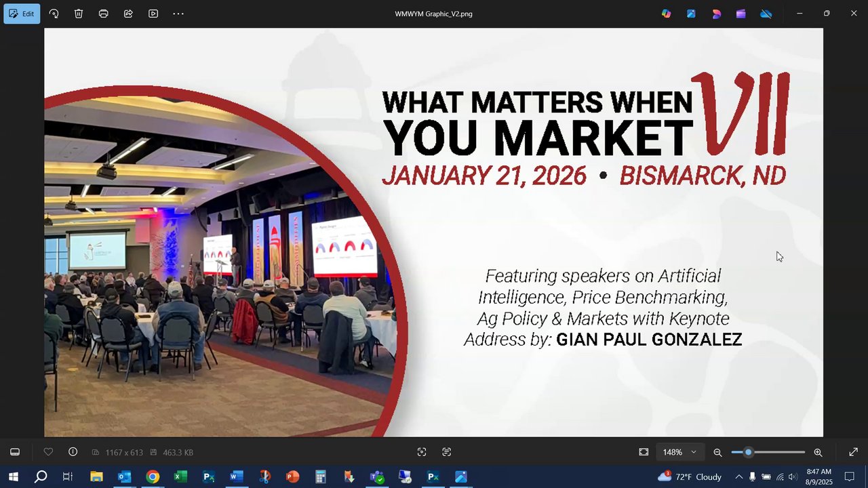868x488 pixels.
Task: Open Outlook from the taskbar
Action: point(124,476)
